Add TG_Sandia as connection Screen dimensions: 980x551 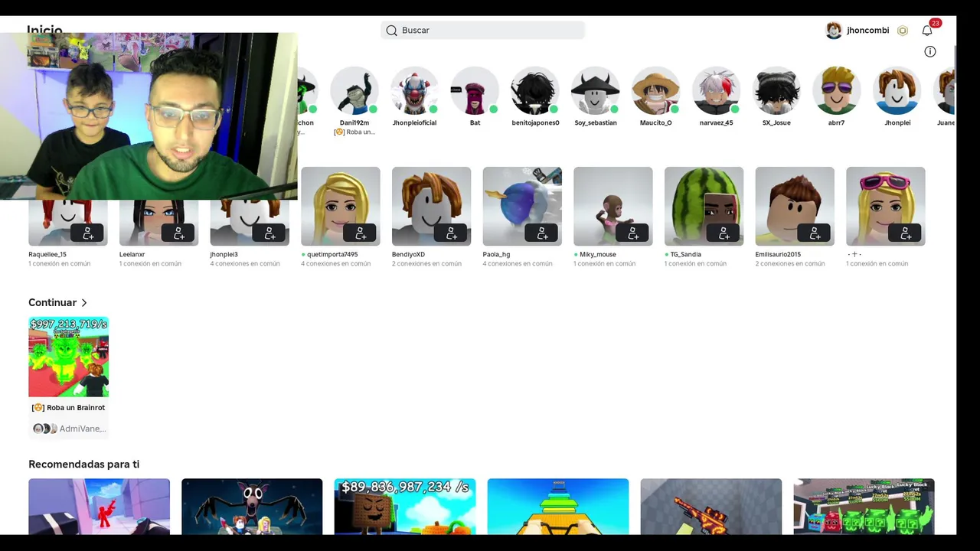[x=724, y=233]
